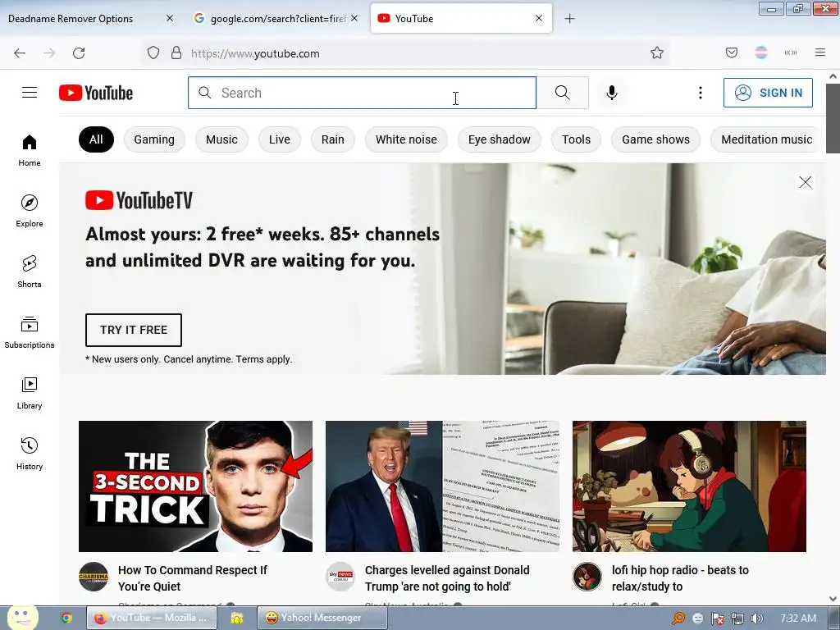Open the flag with red X tray icon
The image size is (840, 630).
[x=717, y=619]
